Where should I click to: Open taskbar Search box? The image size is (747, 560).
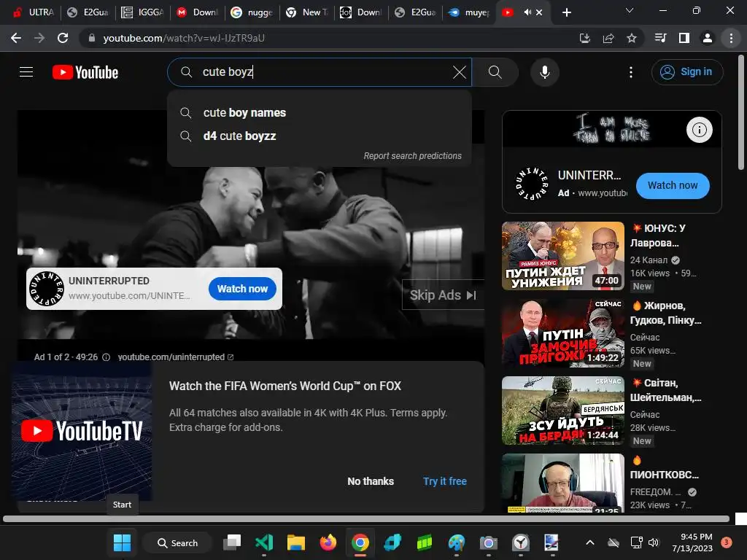[178, 542]
